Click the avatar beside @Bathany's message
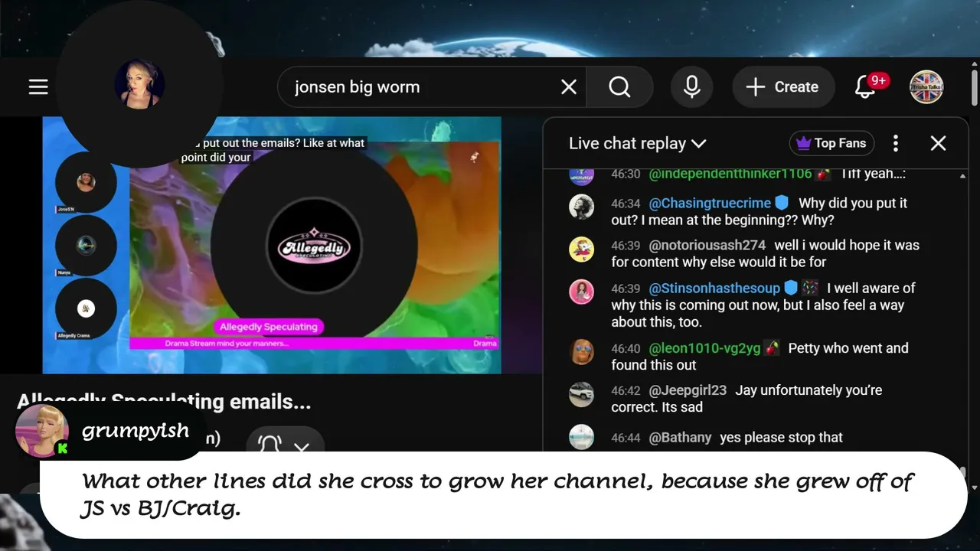980x551 pixels. click(x=582, y=438)
